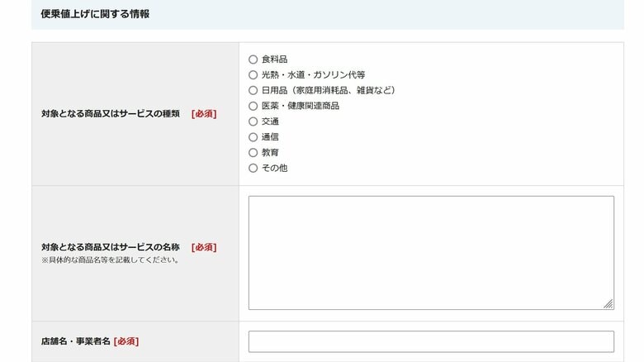Click the 光熱・水道・ガソリン代等 label text
The width and height of the screenshot is (644, 362).
click(x=314, y=75)
